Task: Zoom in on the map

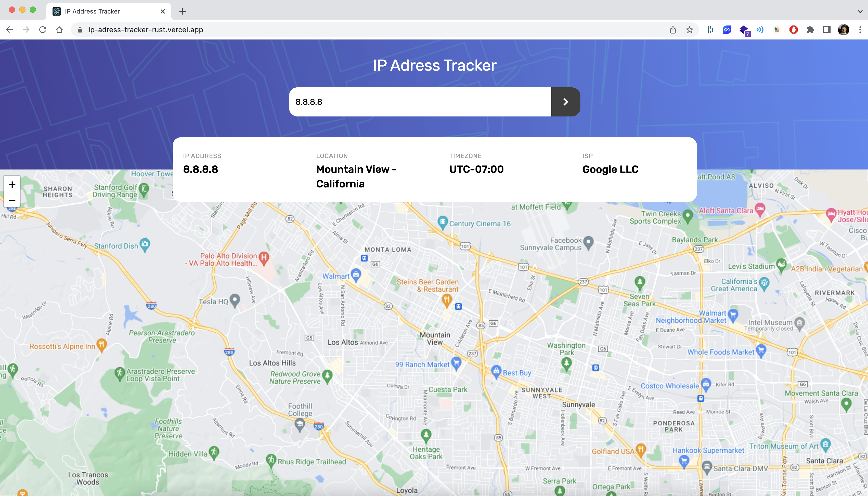Action: tap(12, 184)
